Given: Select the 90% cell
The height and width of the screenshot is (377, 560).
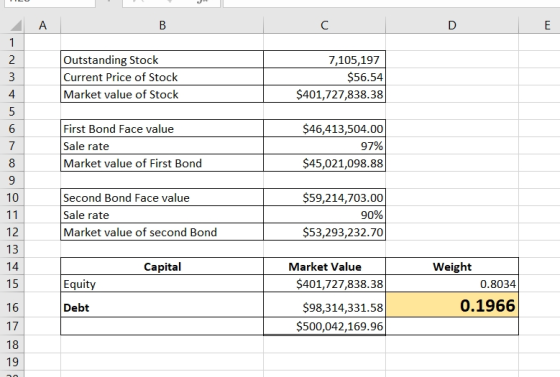Looking at the screenshot, I should tap(324, 215).
